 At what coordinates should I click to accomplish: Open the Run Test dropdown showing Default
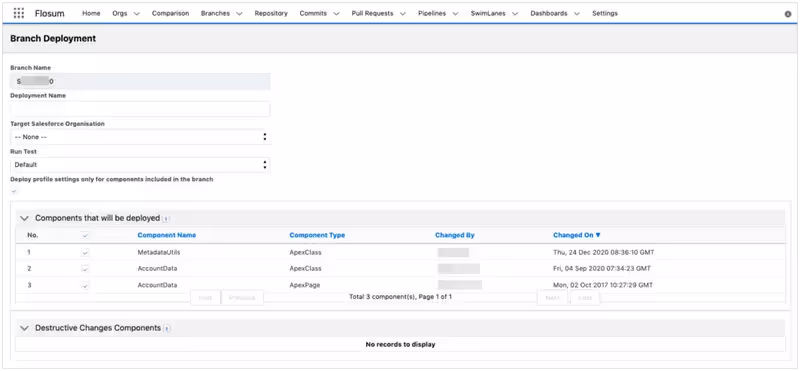point(140,165)
